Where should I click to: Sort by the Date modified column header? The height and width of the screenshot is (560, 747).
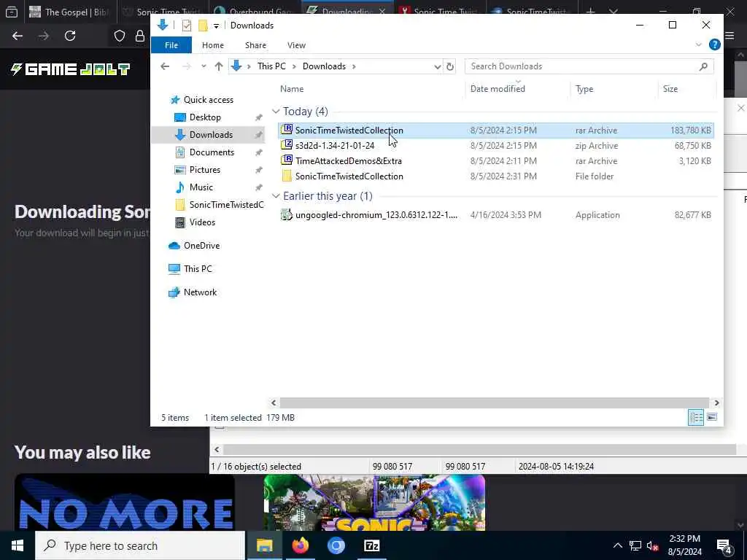click(x=498, y=88)
